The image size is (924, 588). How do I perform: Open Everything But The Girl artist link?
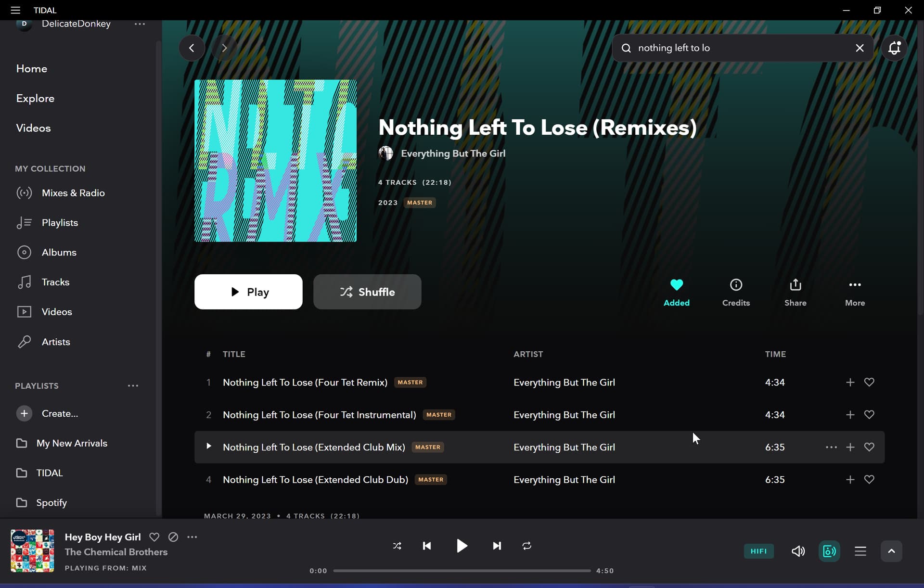pyautogui.click(x=453, y=153)
